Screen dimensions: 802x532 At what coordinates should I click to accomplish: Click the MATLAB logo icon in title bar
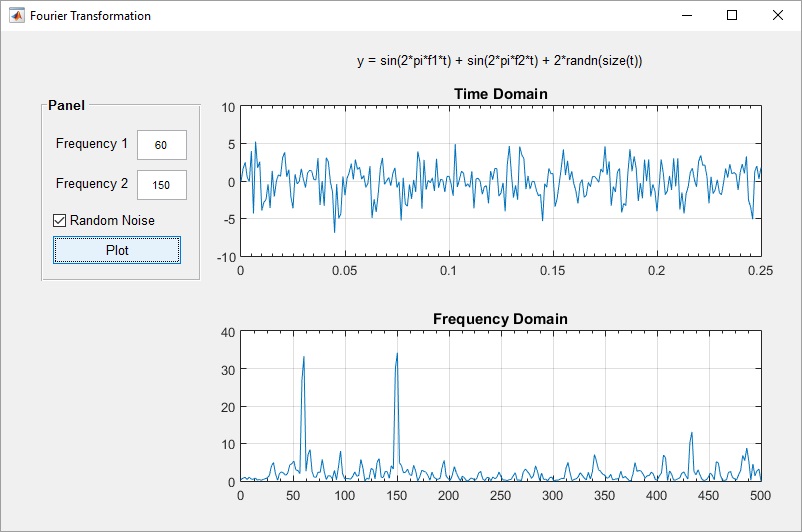click(x=16, y=16)
